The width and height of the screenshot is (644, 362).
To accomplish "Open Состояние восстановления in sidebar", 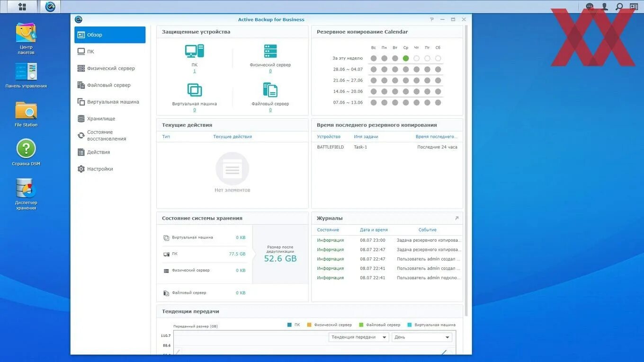I will 110,135.
